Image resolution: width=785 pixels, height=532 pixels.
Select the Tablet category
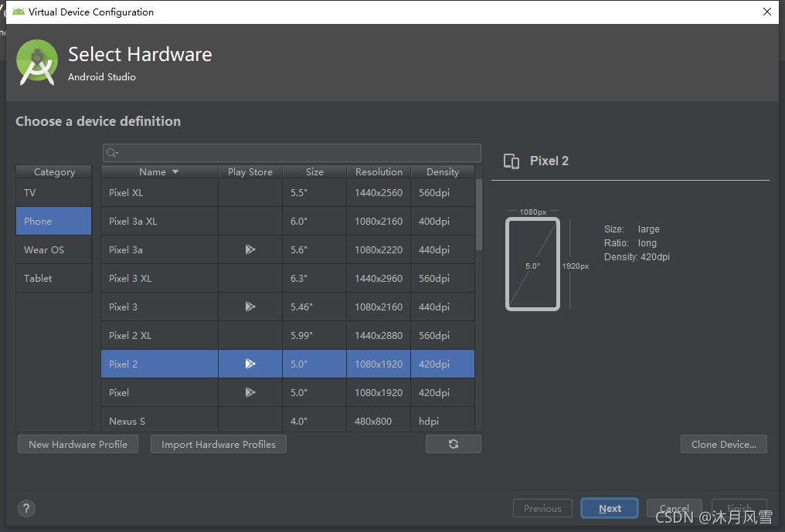coord(53,278)
